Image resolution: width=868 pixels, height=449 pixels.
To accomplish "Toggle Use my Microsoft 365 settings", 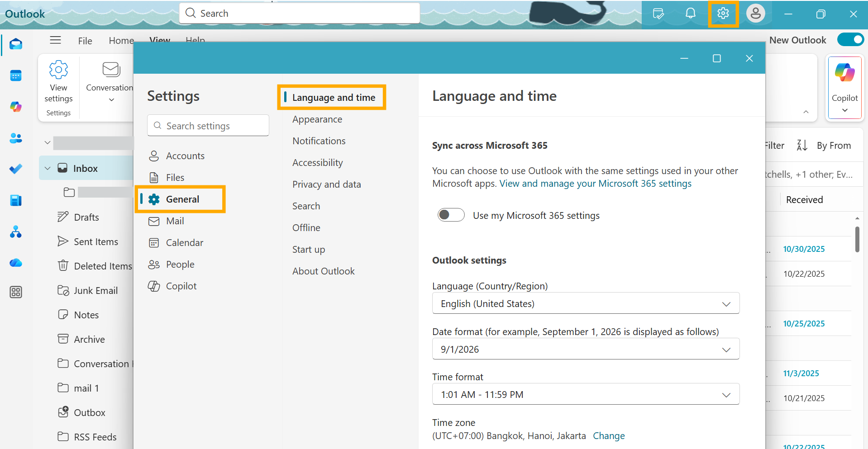I will point(451,215).
